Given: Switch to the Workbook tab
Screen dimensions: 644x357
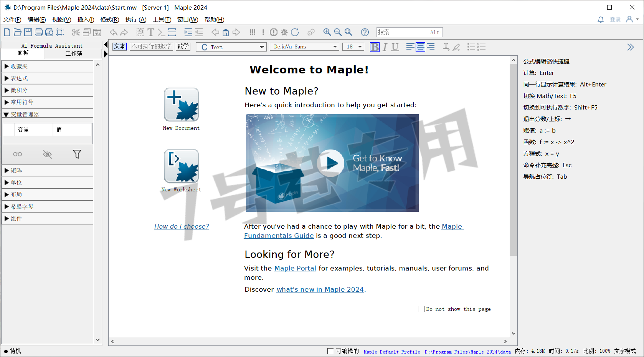Looking at the screenshot, I should point(74,53).
